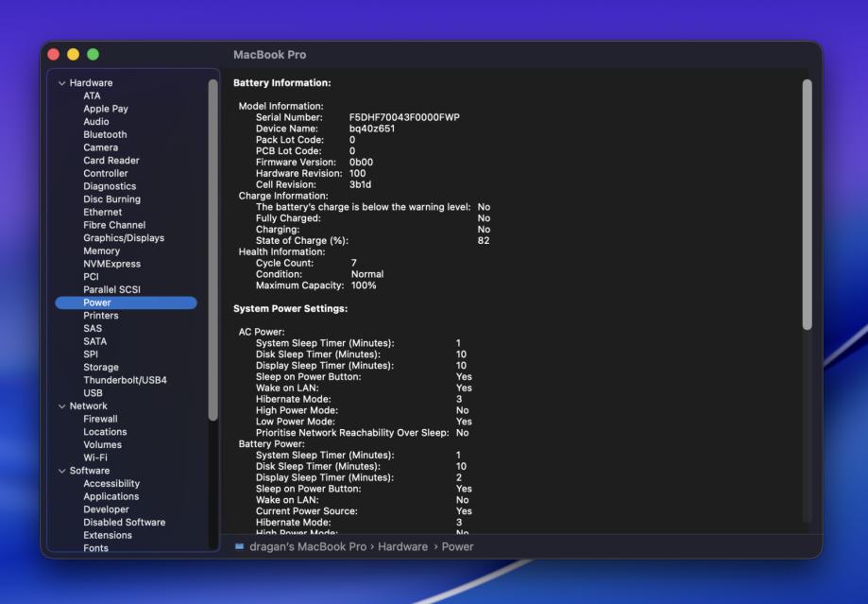868x604 pixels.
Task: Open the Wi-Fi network entry
Action: pos(95,457)
